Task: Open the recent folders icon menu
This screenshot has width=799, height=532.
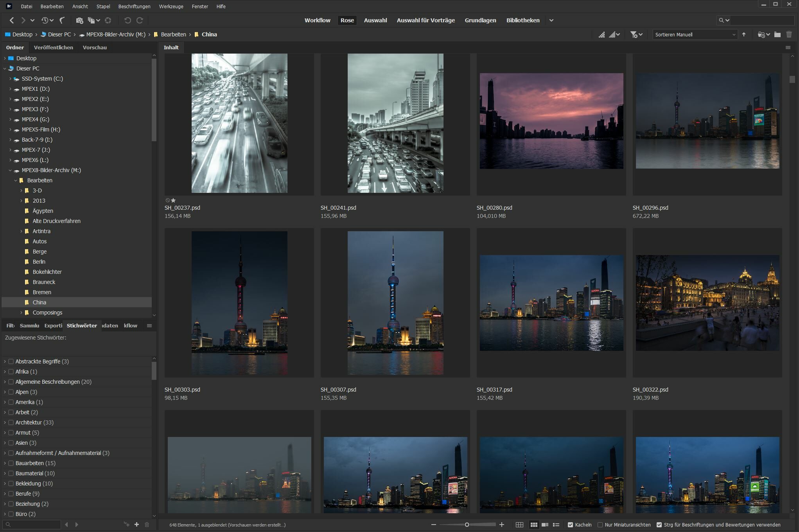Action: tap(763, 34)
